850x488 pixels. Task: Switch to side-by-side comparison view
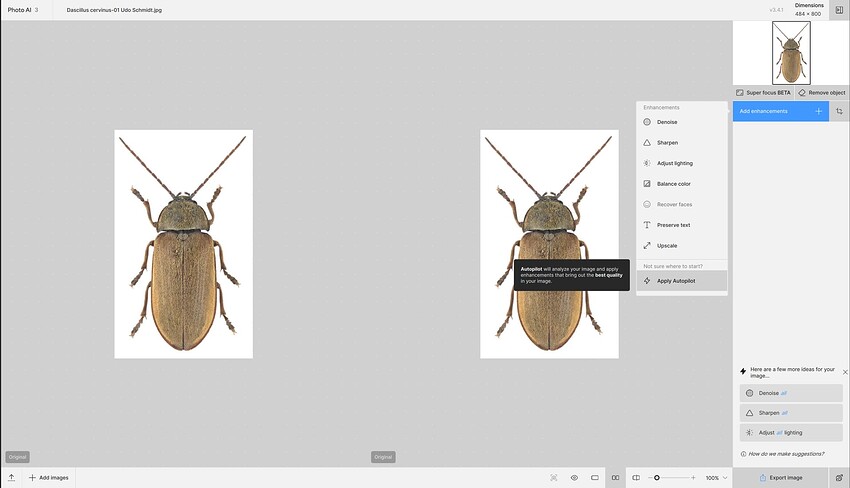[615, 478]
